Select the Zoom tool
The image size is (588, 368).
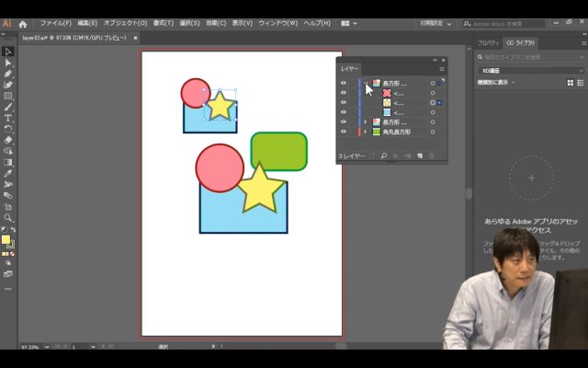point(8,218)
